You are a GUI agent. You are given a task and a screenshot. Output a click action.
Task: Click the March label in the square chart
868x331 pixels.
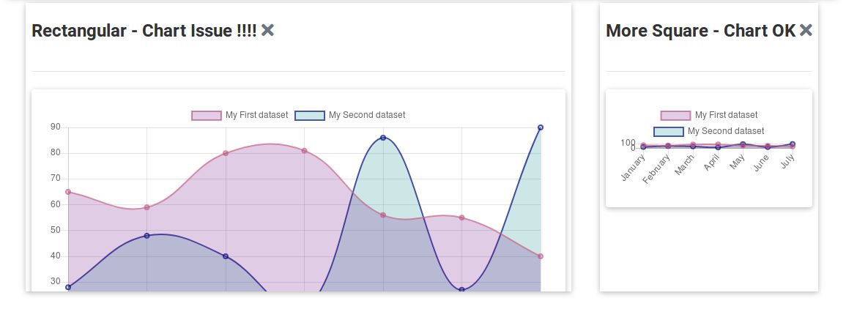685,165
